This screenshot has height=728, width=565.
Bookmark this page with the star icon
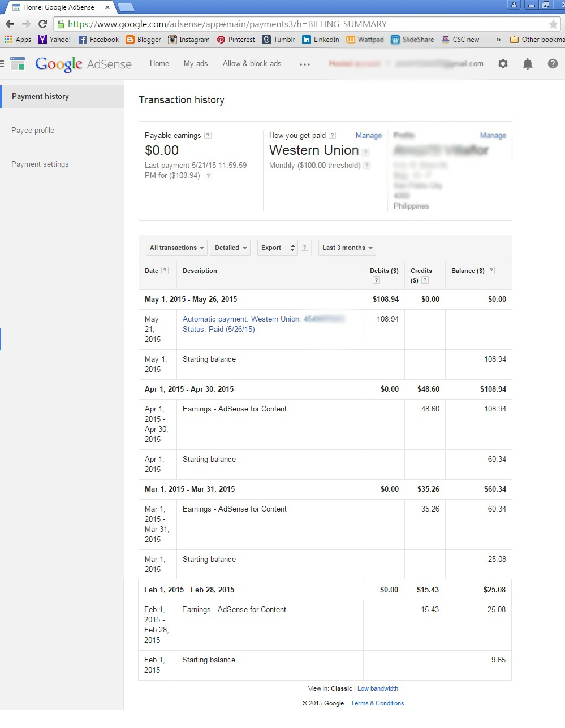(553, 24)
